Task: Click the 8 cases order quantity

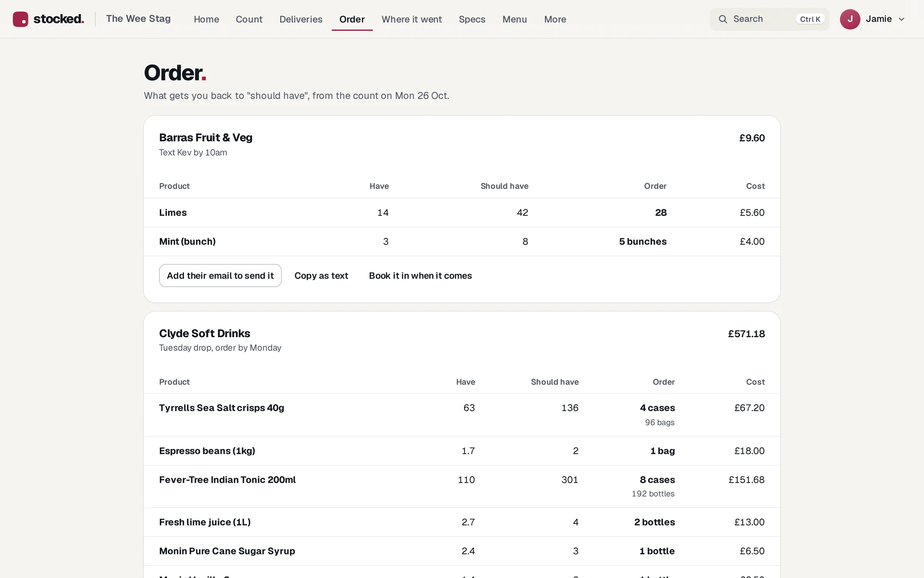Action: [657, 480]
